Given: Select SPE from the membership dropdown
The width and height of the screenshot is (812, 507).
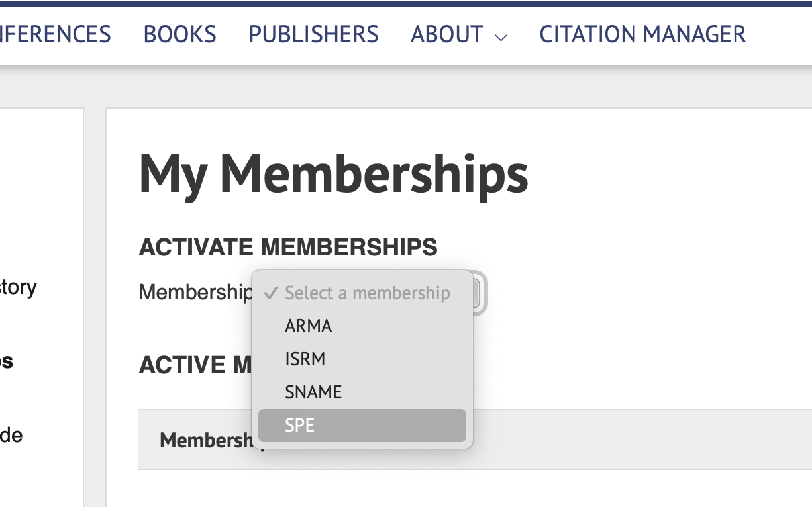Looking at the screenshot, I should (x=300, y=426).
